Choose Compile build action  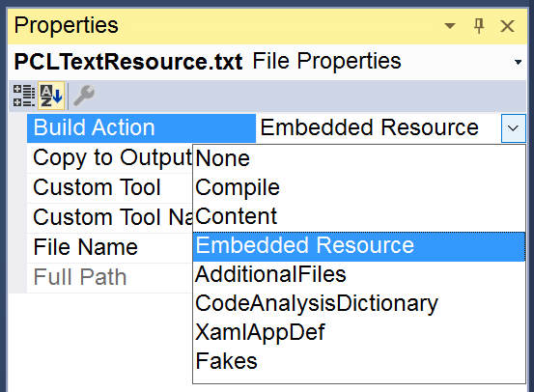(x=359, y=187)
